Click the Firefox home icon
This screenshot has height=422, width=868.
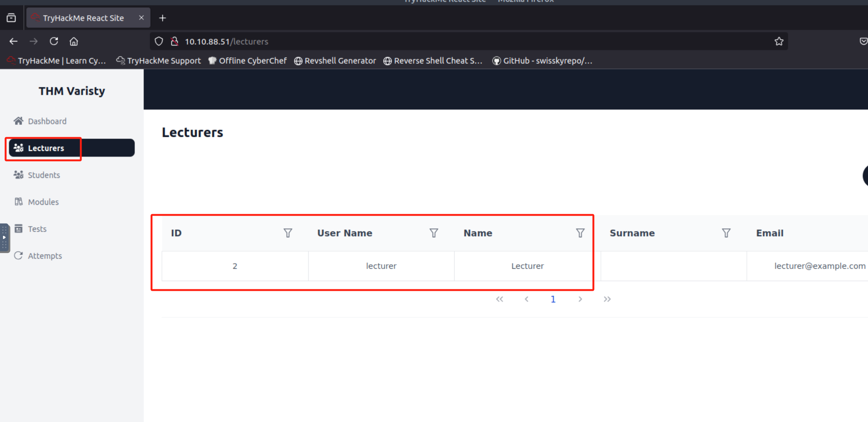point(74,41)
